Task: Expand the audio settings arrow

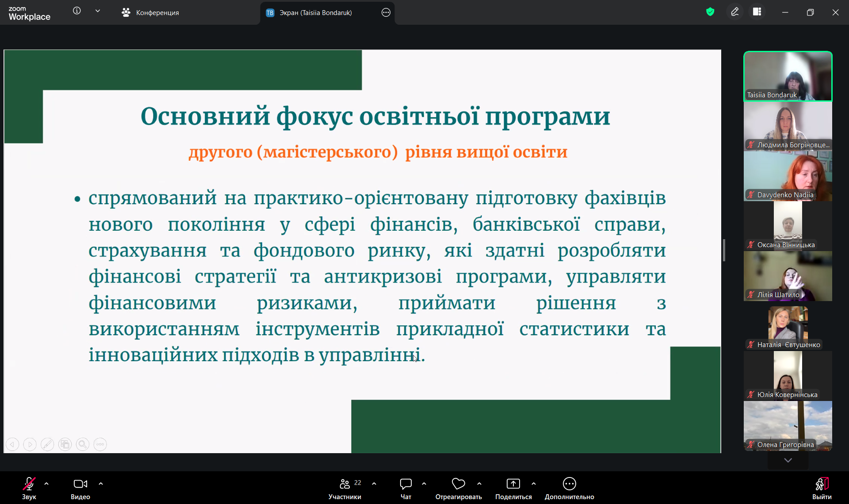Action: (x=46, y=484)
